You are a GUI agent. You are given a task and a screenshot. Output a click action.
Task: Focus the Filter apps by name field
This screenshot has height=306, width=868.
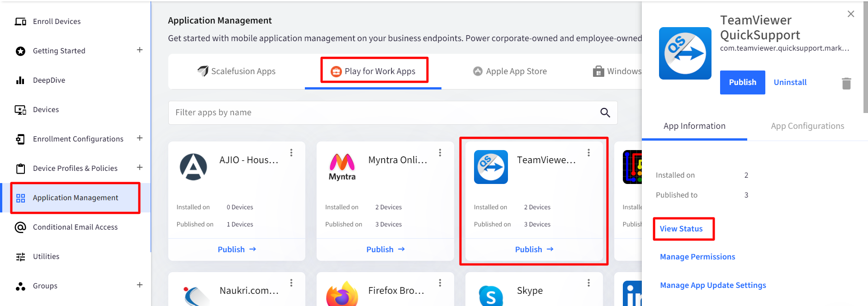[x=393, y=113]
